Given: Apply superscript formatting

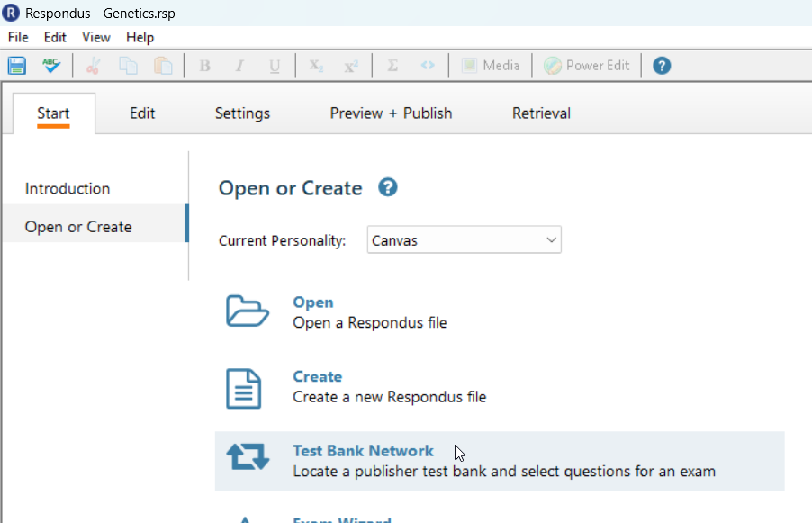Looking at the screenshot, I should pos(351,65).
